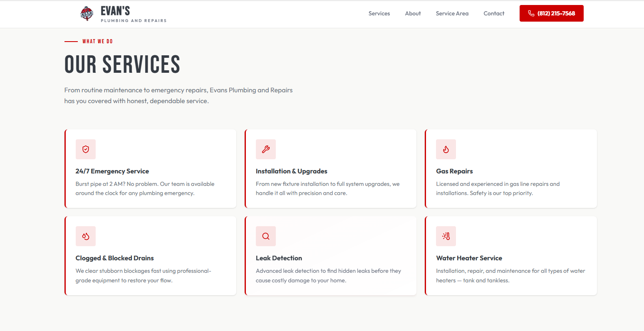The image size is (644, 331).
Task: Click the Water Heater Service card title
Action: [x=469, y=258]
